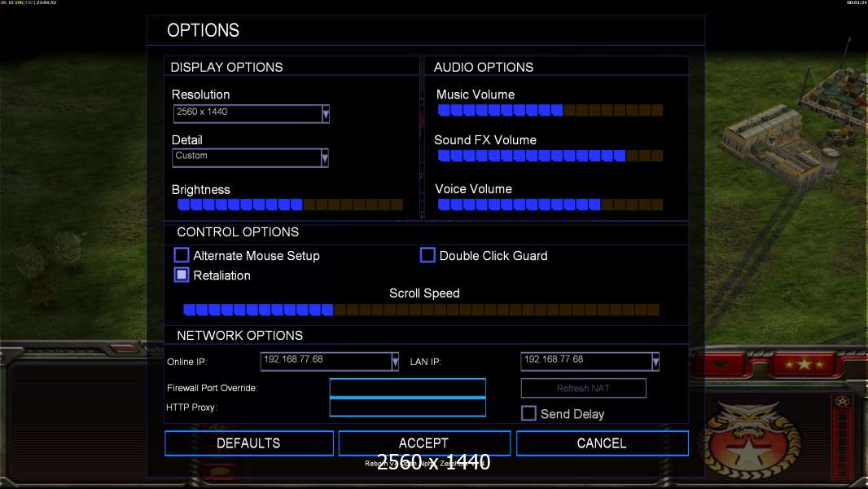The image size is (868, 489).
Task: Toggle the Send Delay checkbox
Action: click(528, 413)
